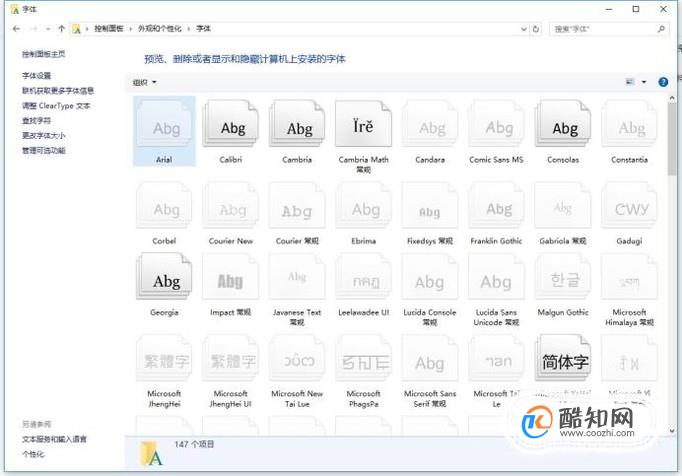Image resolution: width=682 pixels, height=476 pixels.
Task: Open 管理可选功能 link
Action: pos(43,151)
